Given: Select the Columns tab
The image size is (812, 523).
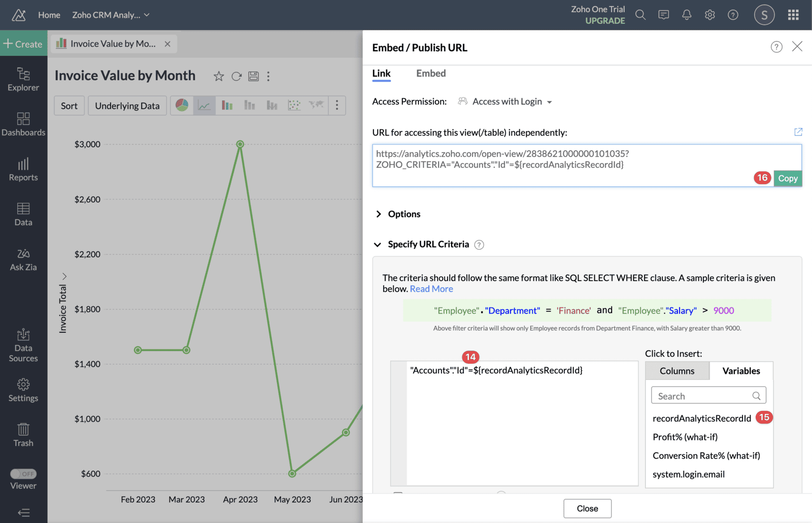Looking at the screenshot, I should coord(677,371).
